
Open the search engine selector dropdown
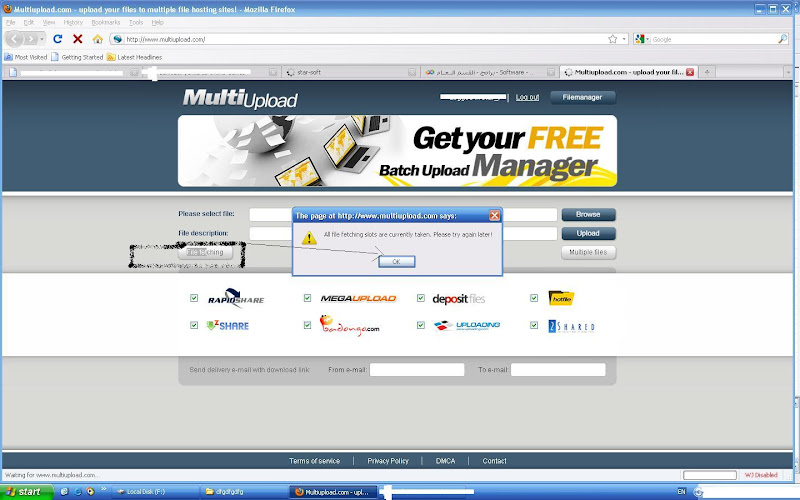(x=642, y=39)
